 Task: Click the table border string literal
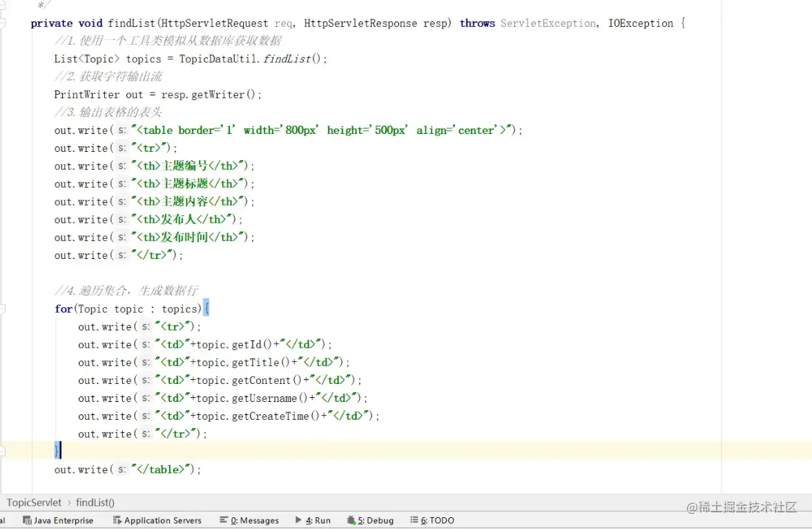pos(322,130)
